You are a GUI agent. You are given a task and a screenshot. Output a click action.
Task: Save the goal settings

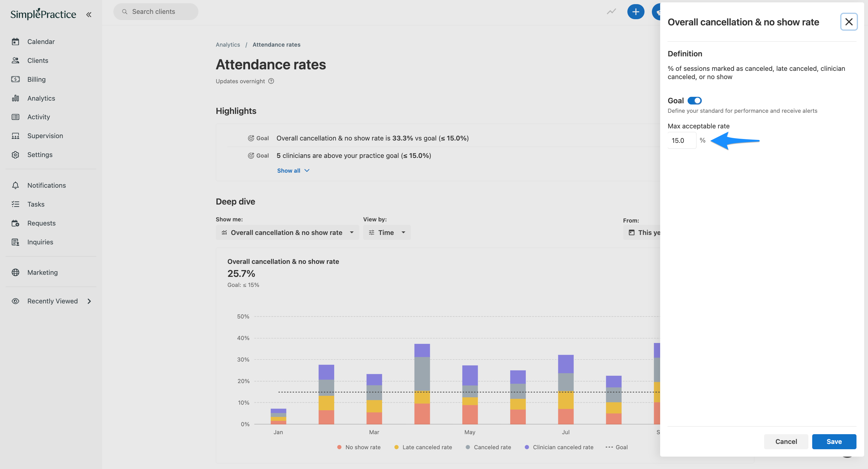[x=834, y=441]
